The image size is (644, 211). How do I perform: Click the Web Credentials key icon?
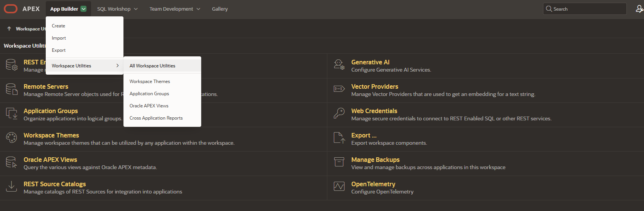(x=339, y=113)
